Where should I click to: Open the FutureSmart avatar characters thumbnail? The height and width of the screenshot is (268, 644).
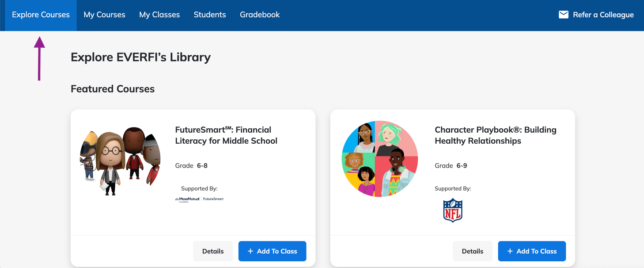120,160
